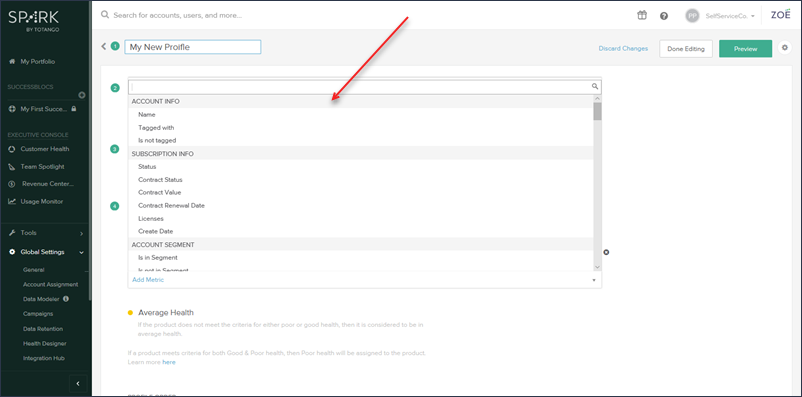The height and width of the screenshot is (397, 802).
Task: Click the Data Modeler info icon
Action: tap(66, 299)
